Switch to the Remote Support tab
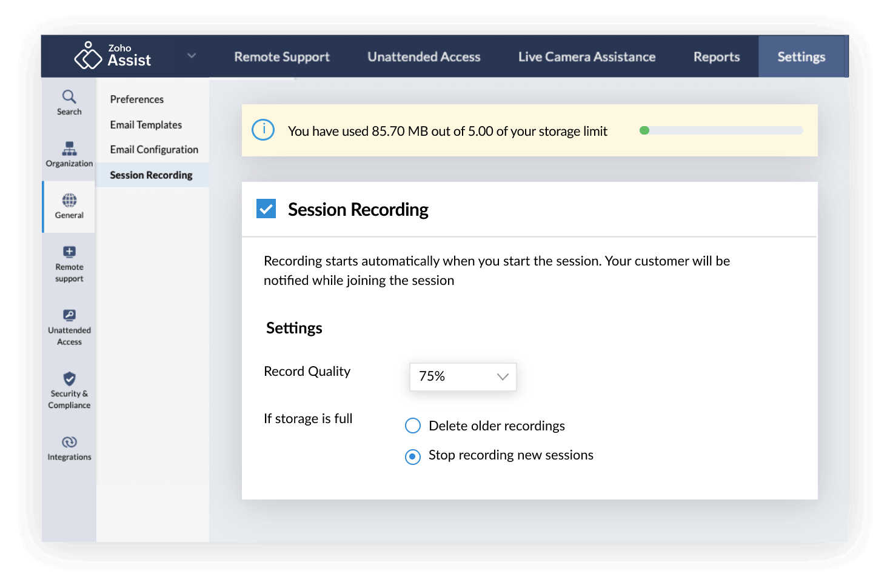This screenshot has width=890, height=588. (282, 56)
